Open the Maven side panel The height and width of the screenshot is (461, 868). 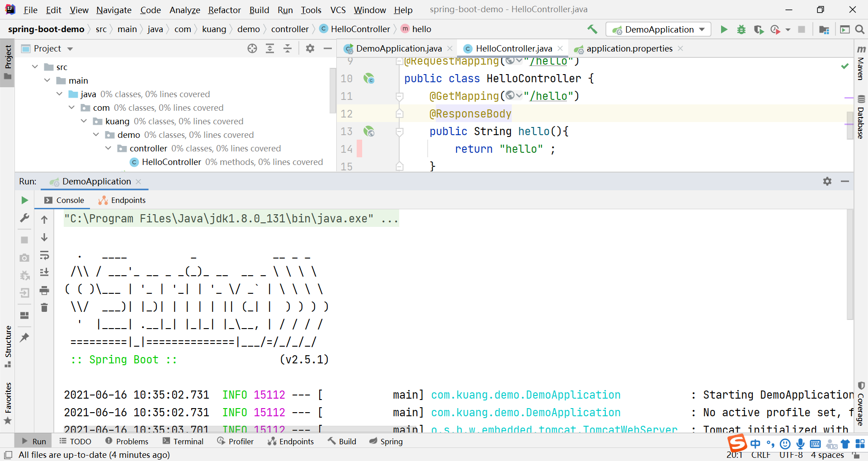861,62
